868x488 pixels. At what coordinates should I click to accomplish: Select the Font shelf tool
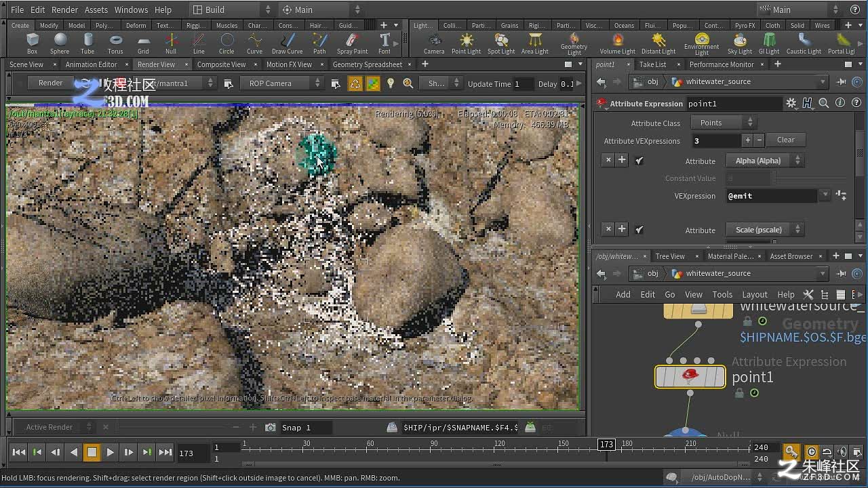click(384, 43)
